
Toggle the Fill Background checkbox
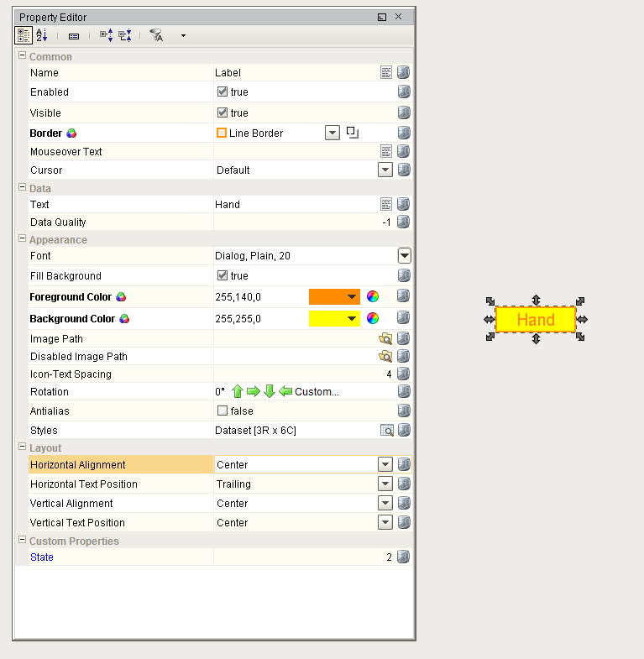tap(223, 276)
